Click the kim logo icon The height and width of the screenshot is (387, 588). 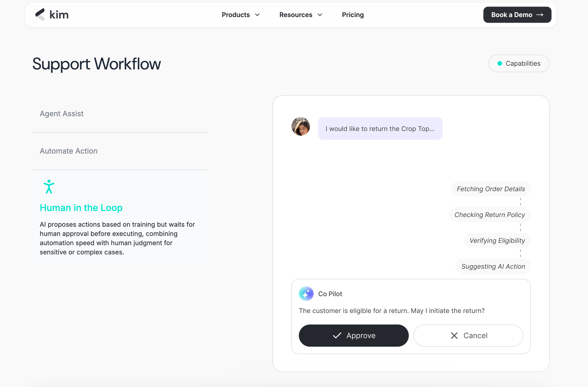point(40,14)
